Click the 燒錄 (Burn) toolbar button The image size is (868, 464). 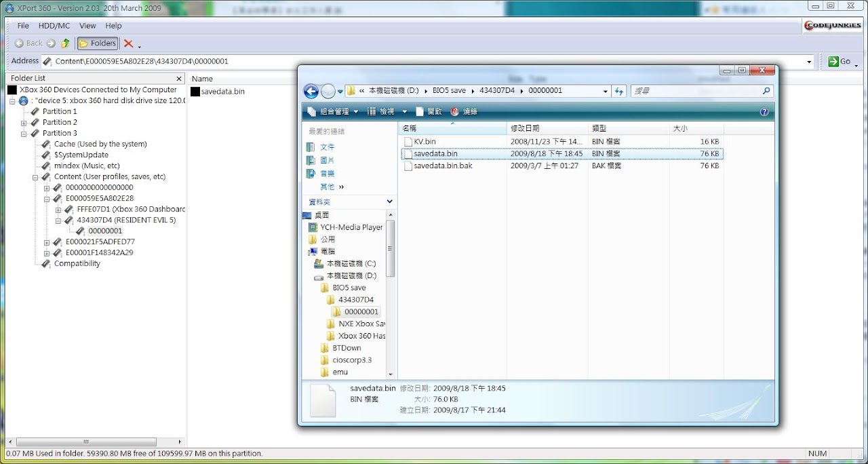[464, 111]
